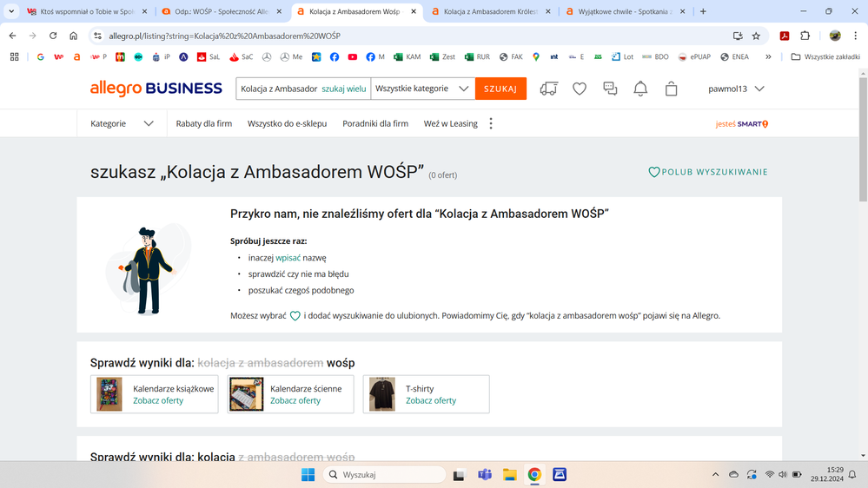The width and height of the screenshot is (868, 488).
Task: Click the wpisać link
Action: (288, 258)
